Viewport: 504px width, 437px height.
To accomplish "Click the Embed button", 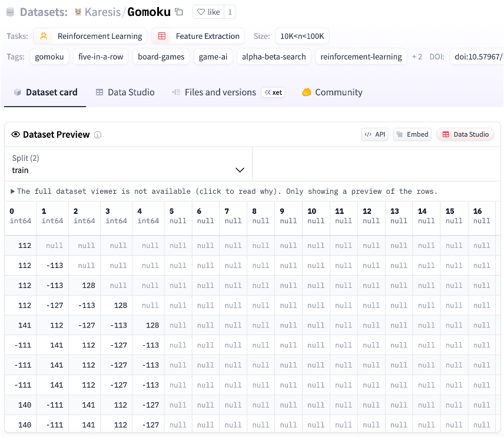I will [412, 134].
